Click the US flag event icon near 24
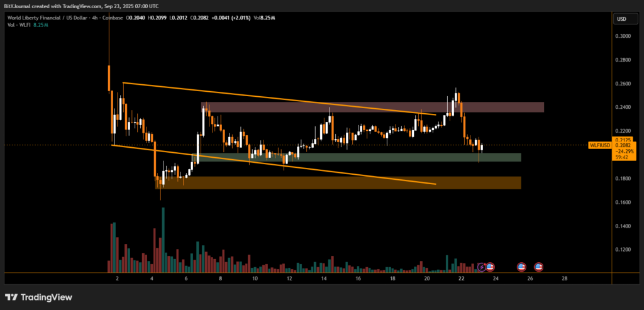This screenshot has height=310, width=644. point(491,267)
